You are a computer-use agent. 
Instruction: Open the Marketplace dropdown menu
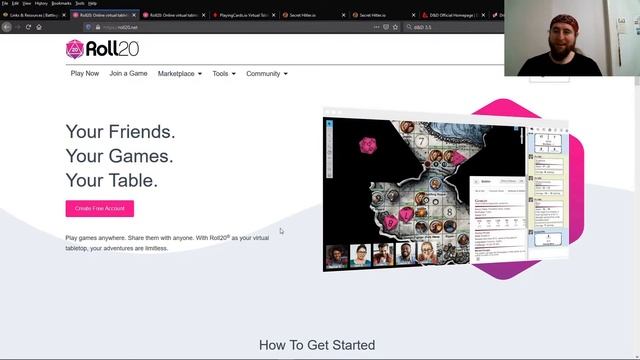180,73
